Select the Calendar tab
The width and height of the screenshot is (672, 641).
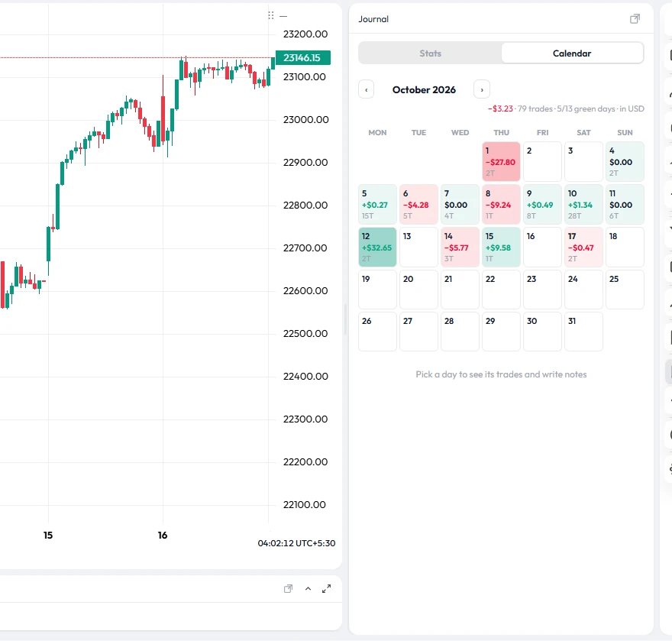(x=572, y=53)
